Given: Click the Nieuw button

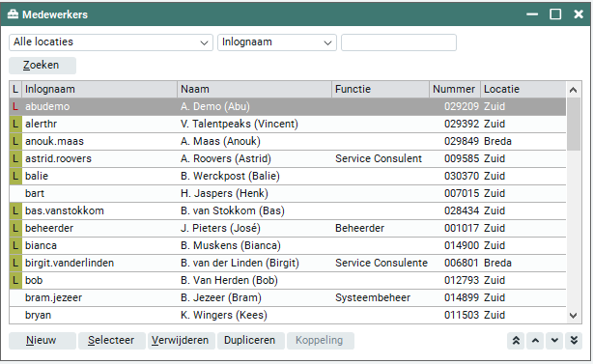Looking at the screenshot, I should [42, 341].
